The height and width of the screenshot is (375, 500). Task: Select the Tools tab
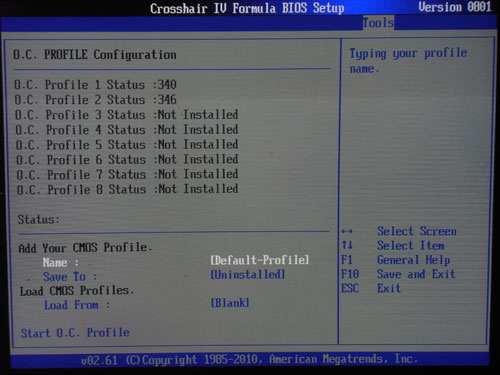pyautogui.click(x=378, y=23)
